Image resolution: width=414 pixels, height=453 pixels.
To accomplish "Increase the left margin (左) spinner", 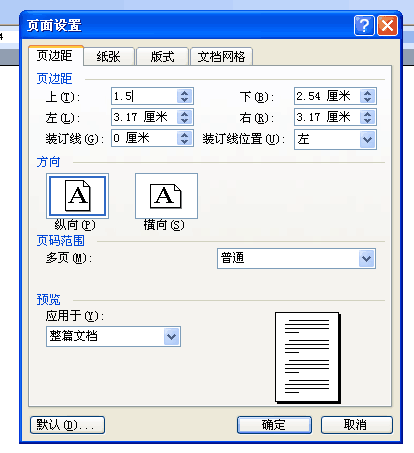I will 185,114.
